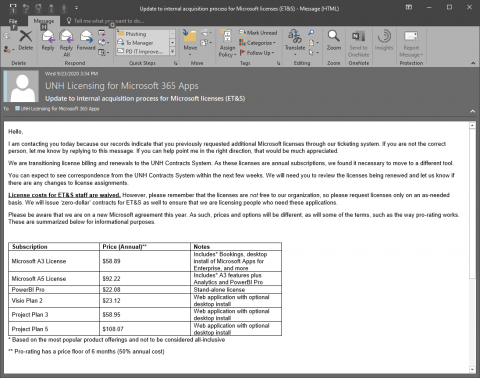Click the Reply button
The height and width of the screenshot is (378, 480).
48,40
